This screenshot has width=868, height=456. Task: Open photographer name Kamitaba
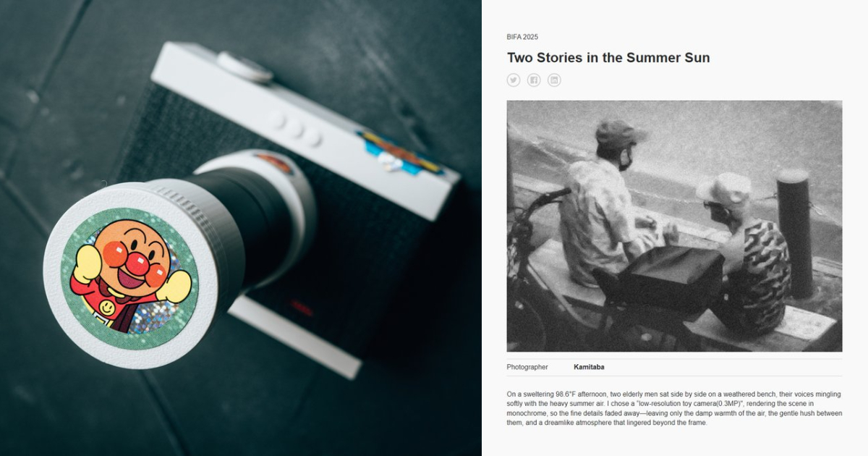point(589,367)
